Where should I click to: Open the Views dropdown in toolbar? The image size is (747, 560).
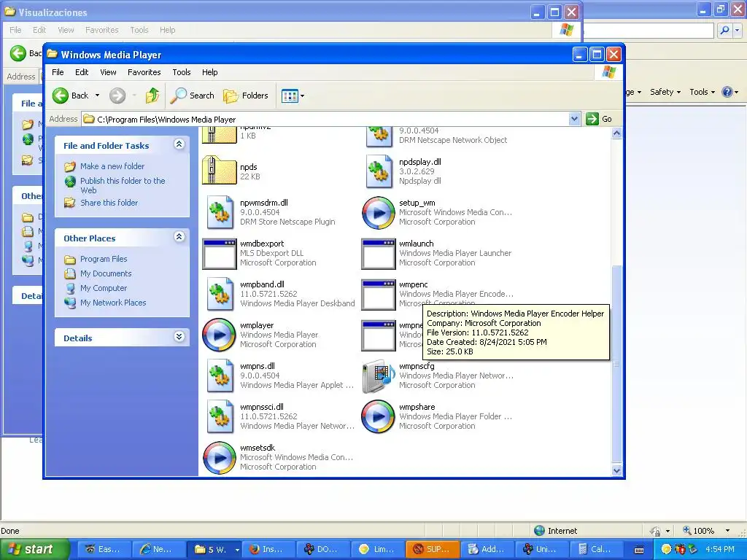click(293, 96)
